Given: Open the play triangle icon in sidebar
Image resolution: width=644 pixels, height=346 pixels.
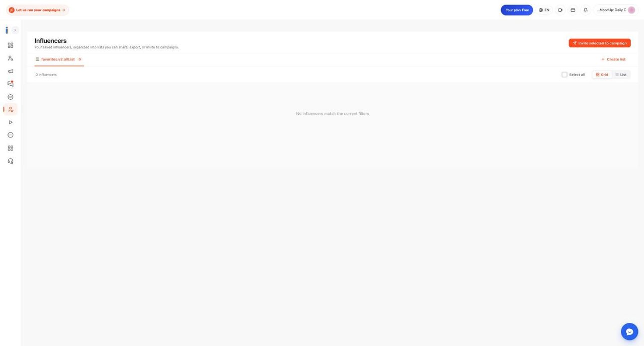Looking at the screenshot, I should click(11, 122).
